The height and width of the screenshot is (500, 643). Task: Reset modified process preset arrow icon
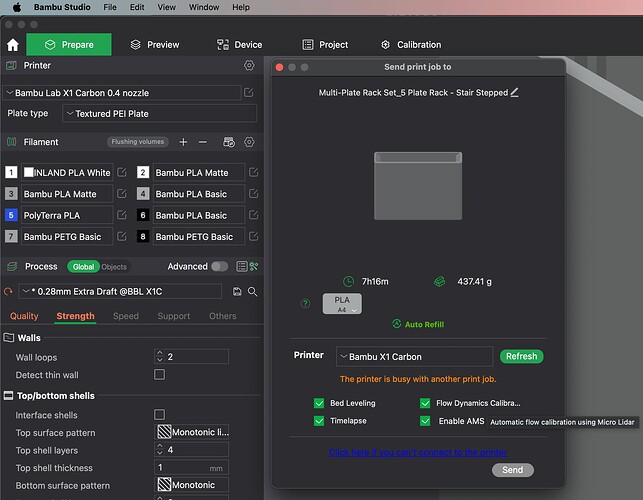tap(8, 292)
